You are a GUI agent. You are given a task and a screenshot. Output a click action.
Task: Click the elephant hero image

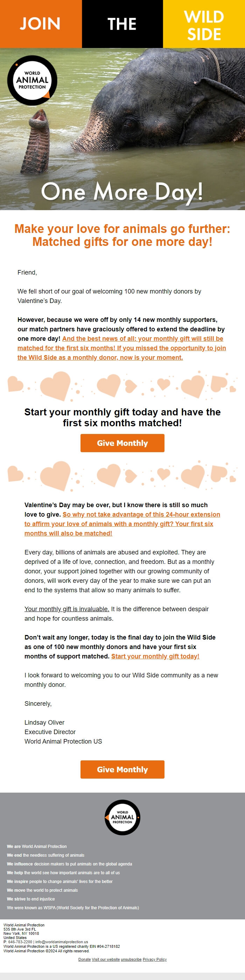pos(152,125)
